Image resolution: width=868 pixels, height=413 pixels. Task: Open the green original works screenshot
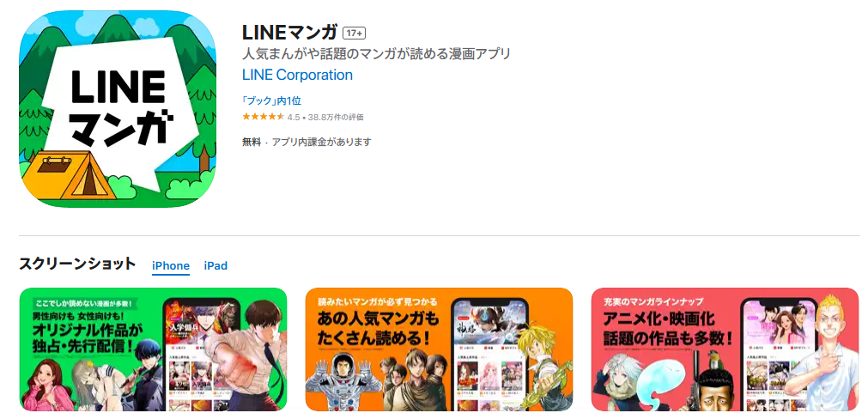[x=154, y=349]
